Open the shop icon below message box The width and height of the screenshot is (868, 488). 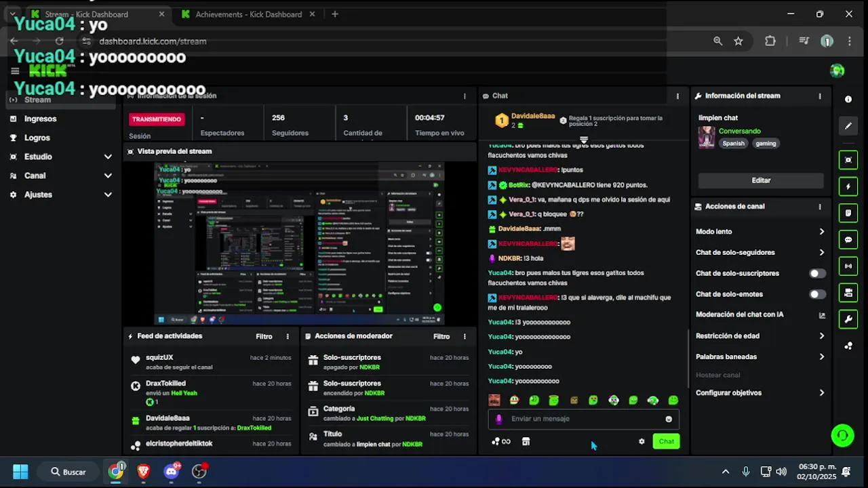[526, 441]
